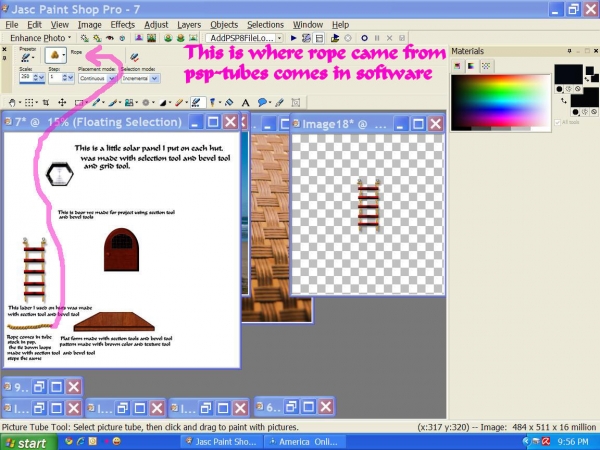Pin the Materials palette

click(569, 51)
